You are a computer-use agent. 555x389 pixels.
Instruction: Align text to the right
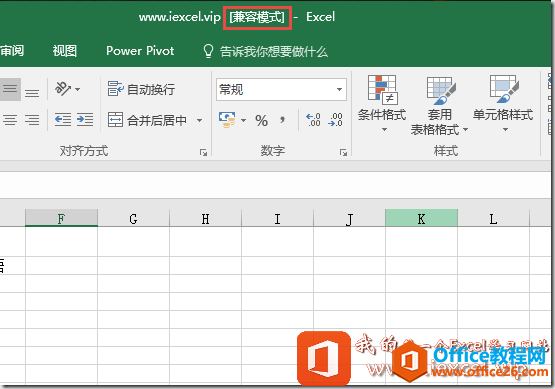click(x=32, y=120)
